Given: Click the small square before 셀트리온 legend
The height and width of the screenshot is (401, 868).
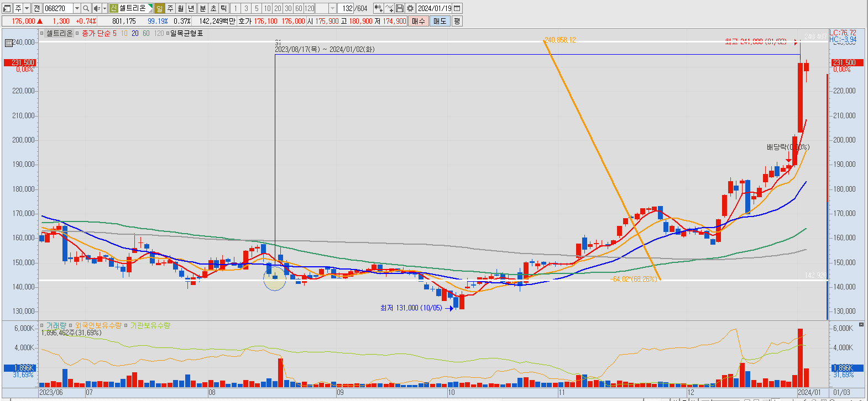Looking at the screenshot, I should (42, 34).
